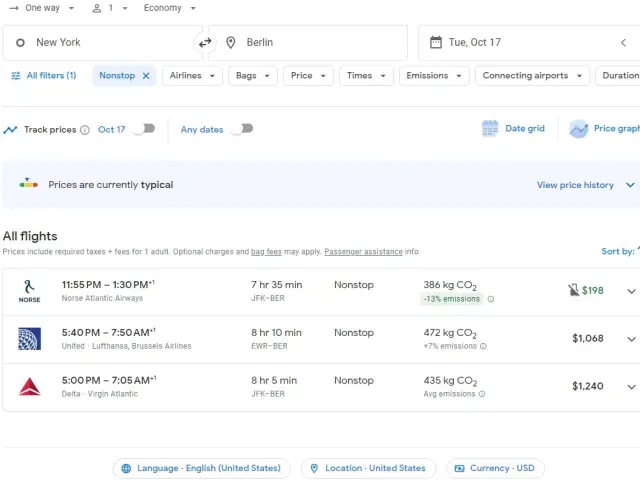
Task: Remove the Nonstop filter chip
Action: 146,76
